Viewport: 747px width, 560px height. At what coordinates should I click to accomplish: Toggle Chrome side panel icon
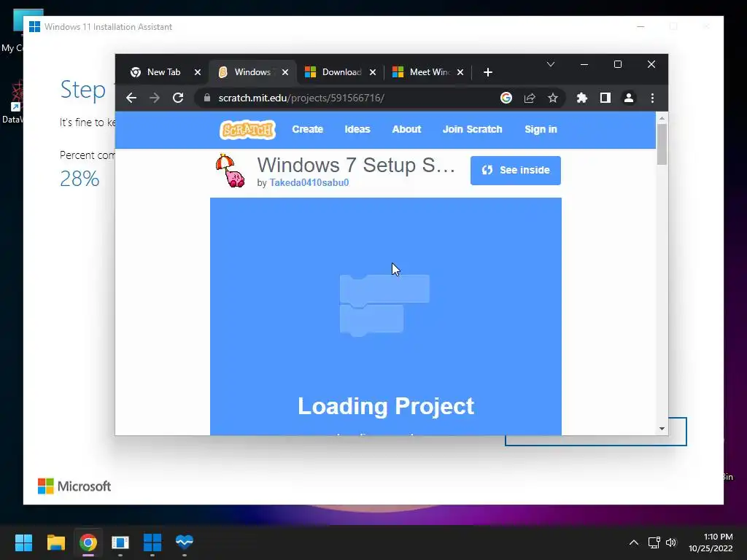pos(605,98)
